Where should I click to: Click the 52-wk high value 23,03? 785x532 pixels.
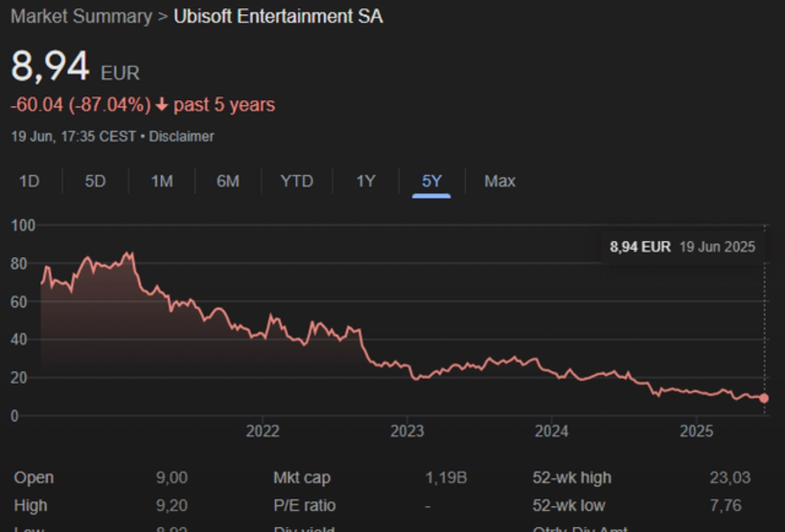[x=730, y=478]
